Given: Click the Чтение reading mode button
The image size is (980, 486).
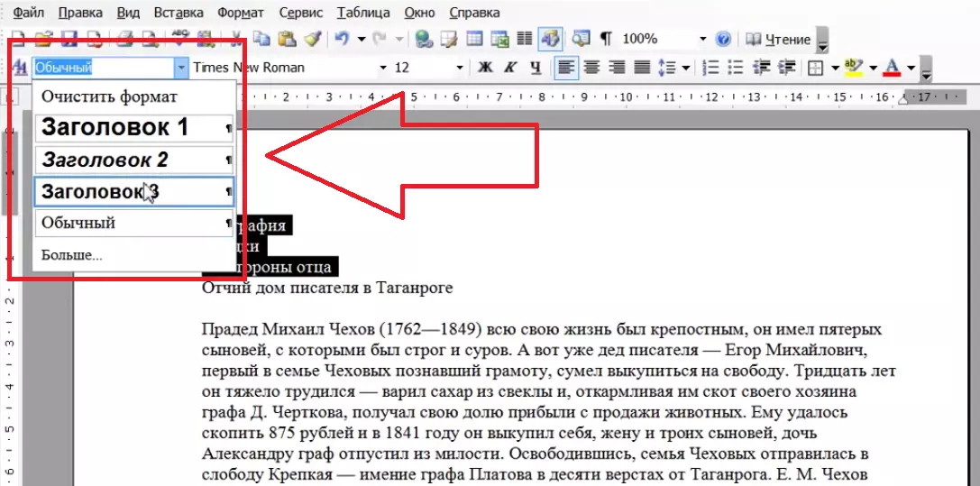Looking at the screenshot, I should (x=779, y=40).
